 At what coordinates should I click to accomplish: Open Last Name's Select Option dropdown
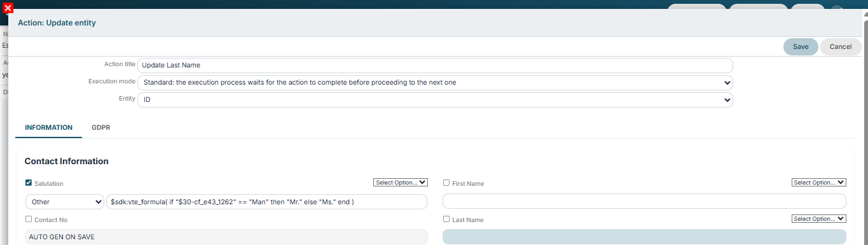(x=819, y=218)
